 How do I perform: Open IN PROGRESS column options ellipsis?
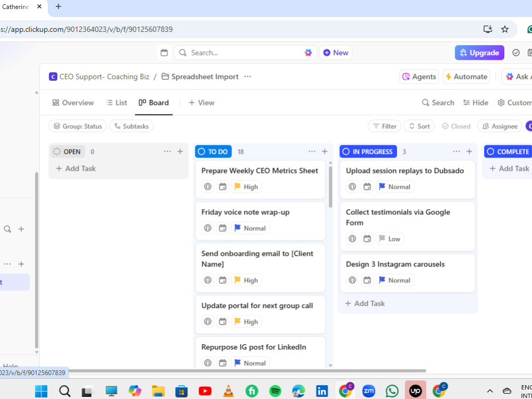coord(456,151)
